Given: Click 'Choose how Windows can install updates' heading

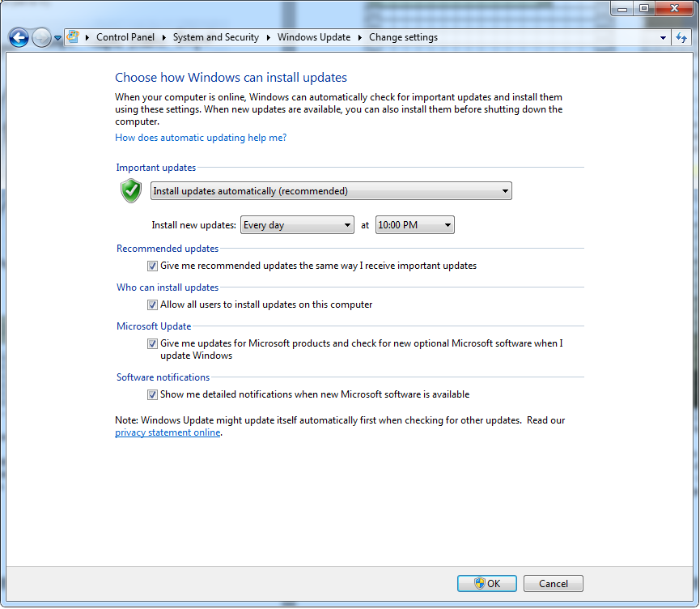Looking at the screenshot, I should (x=231, y=77).
